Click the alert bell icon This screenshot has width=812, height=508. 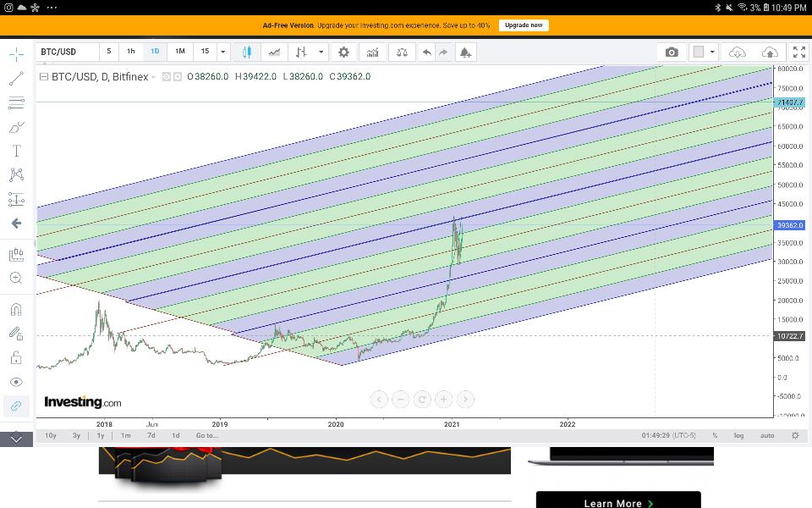tap(465, 52)
